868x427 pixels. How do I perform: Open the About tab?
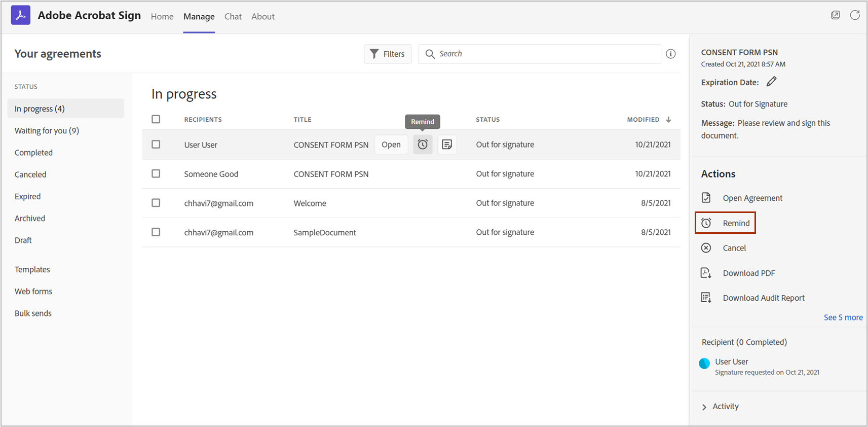(263, 17)
